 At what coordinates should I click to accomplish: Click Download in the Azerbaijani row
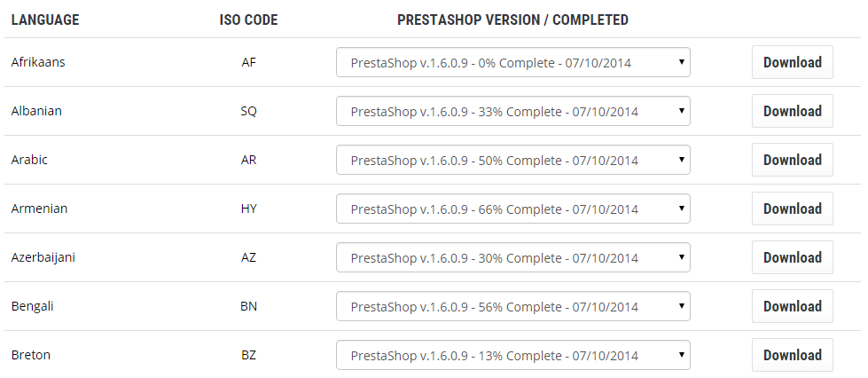point(792,257)
